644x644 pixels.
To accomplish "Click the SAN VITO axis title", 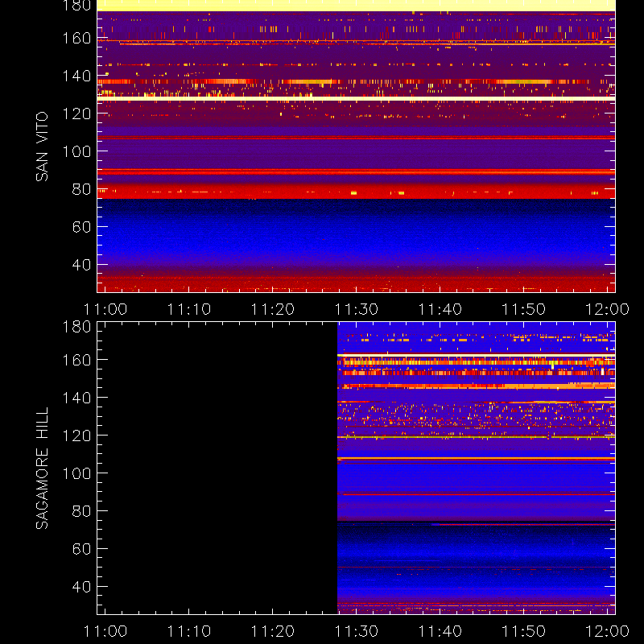I will point(42,147).
